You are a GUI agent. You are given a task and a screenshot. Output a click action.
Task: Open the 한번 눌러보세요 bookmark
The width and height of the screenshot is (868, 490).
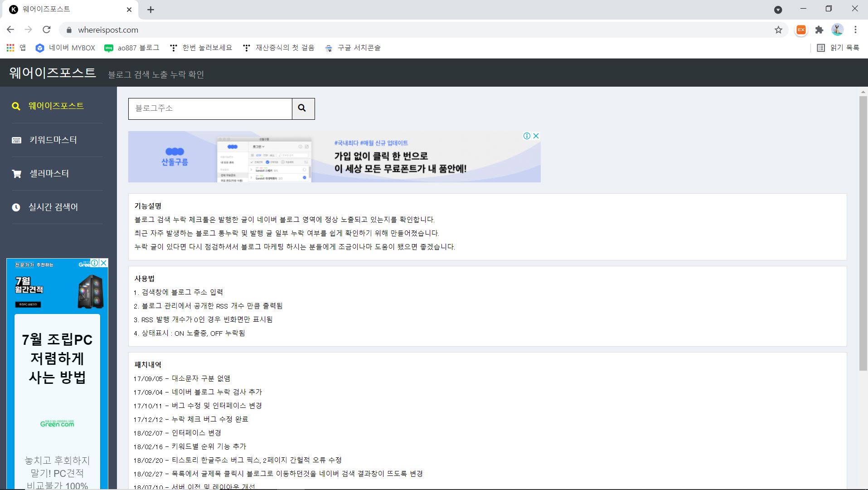point(201,48)
